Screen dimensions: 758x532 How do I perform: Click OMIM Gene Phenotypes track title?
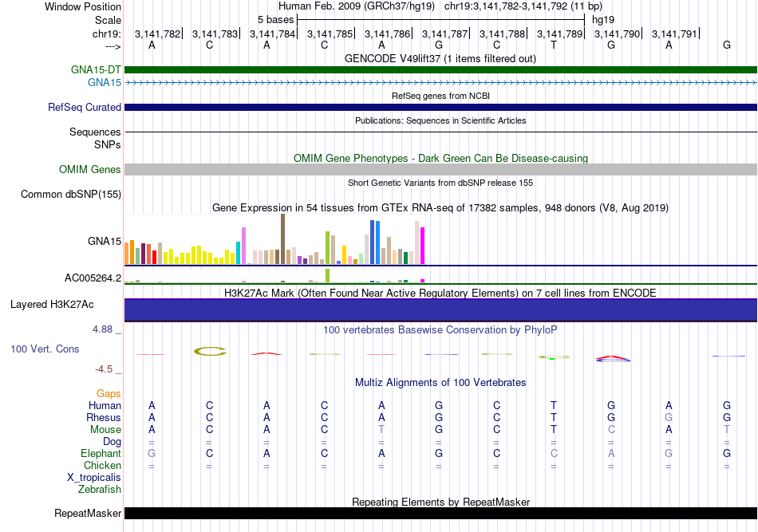pos(440,159)
